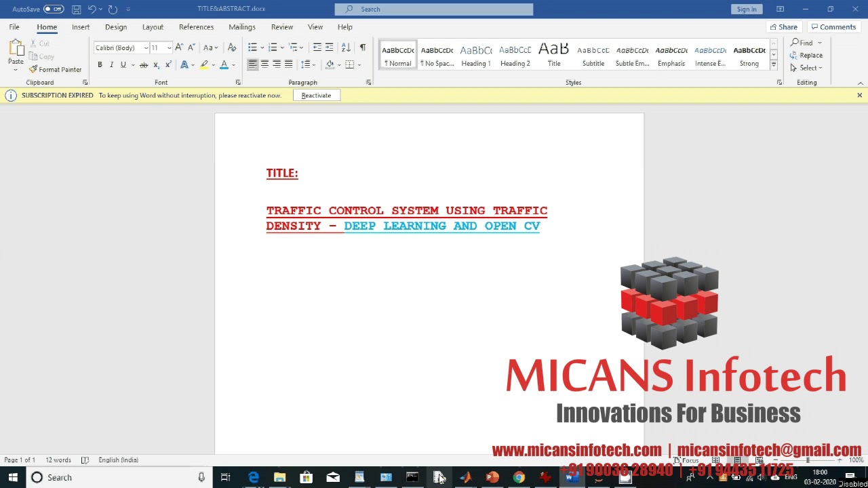Show paragraph marks and formatting symbols

pyautogui.click(x=362, y=47)
